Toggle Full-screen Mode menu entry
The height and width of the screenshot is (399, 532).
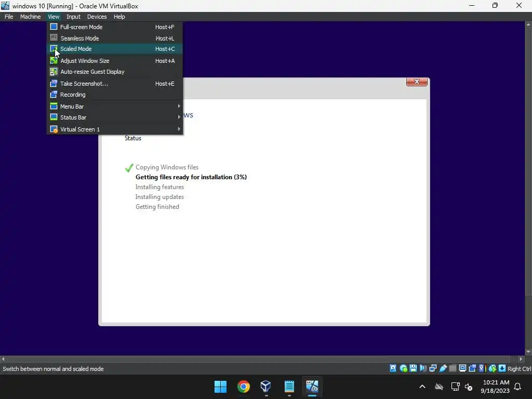pyautogui.click(x=115, y=27)
